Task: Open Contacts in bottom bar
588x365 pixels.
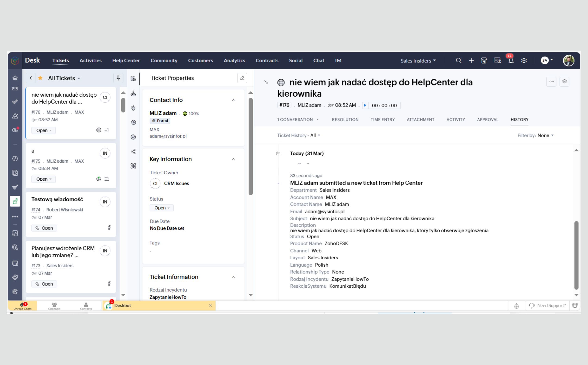Action: tap(86, 306)
